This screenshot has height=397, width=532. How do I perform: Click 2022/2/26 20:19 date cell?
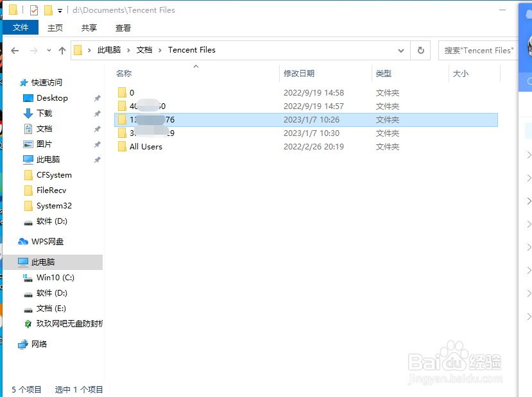[314, 147]
